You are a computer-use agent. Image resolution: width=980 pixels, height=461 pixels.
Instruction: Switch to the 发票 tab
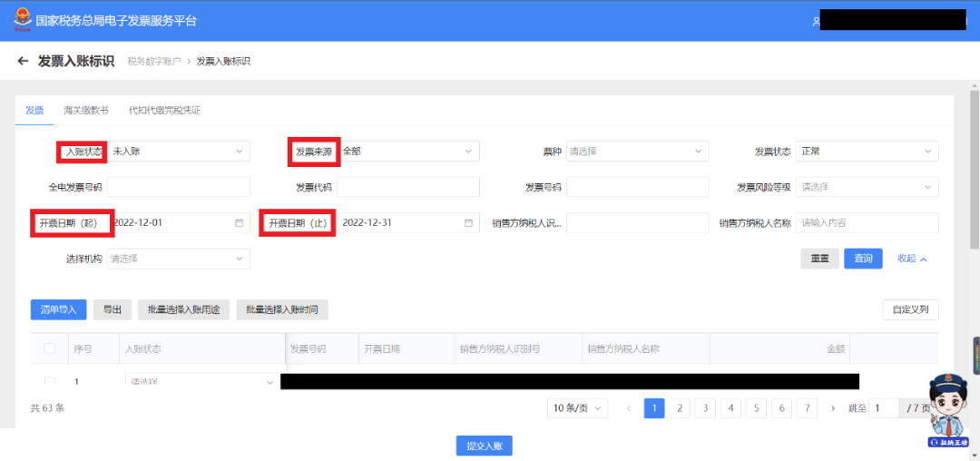point(34,111)
